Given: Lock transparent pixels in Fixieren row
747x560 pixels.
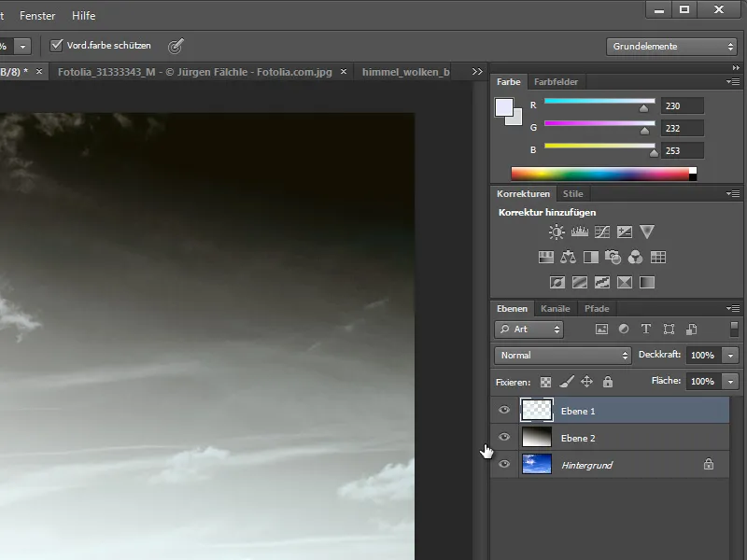Looking at the screenshot, I should [546, 382].
